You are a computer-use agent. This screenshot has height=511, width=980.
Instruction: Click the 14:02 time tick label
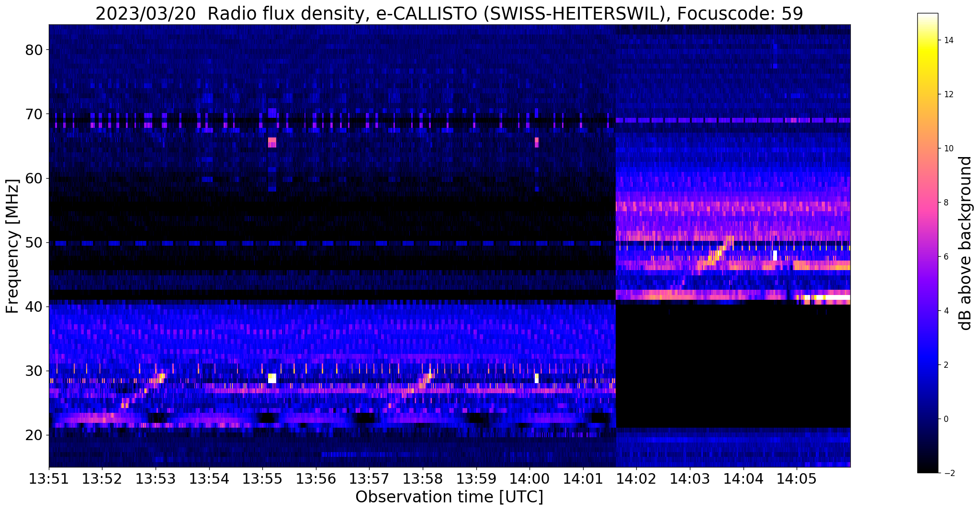(x=636, y=479)
